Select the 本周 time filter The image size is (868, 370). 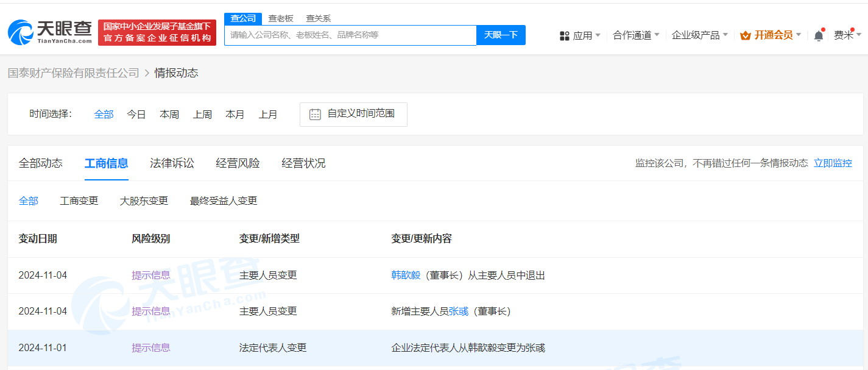(169, 115)
